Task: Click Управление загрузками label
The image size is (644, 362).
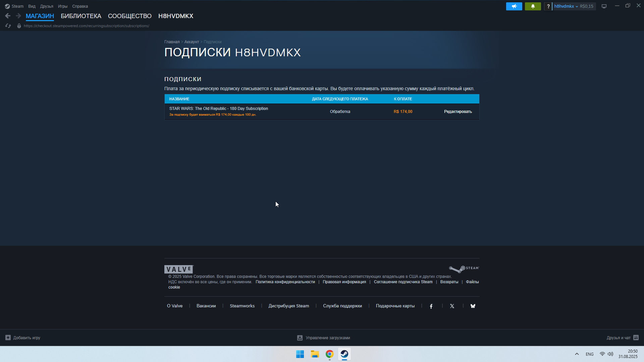Action: coord(328,338)
